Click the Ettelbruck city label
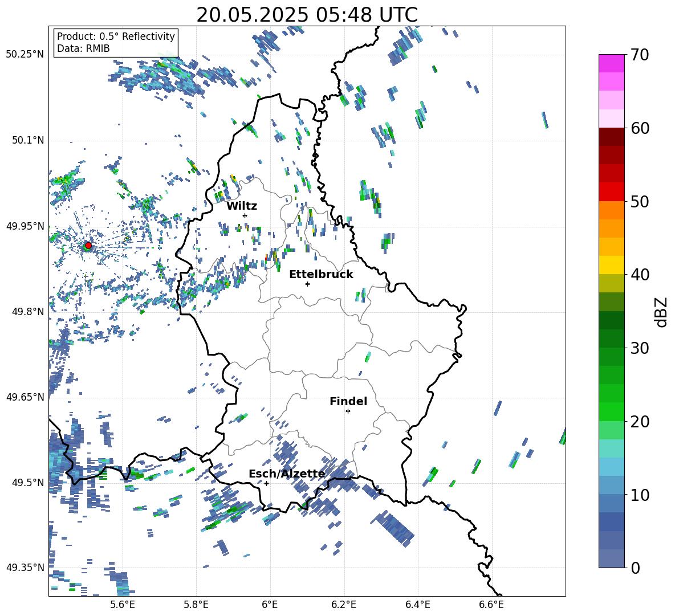 click(321, 275)
